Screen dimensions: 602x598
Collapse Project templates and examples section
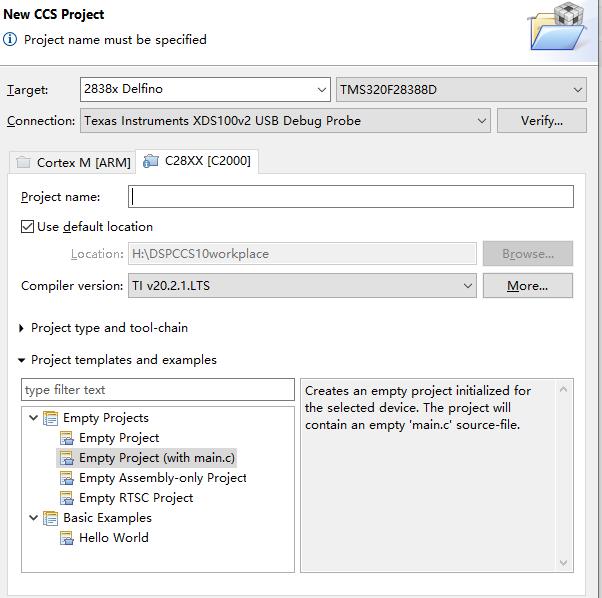pos(22,360)
